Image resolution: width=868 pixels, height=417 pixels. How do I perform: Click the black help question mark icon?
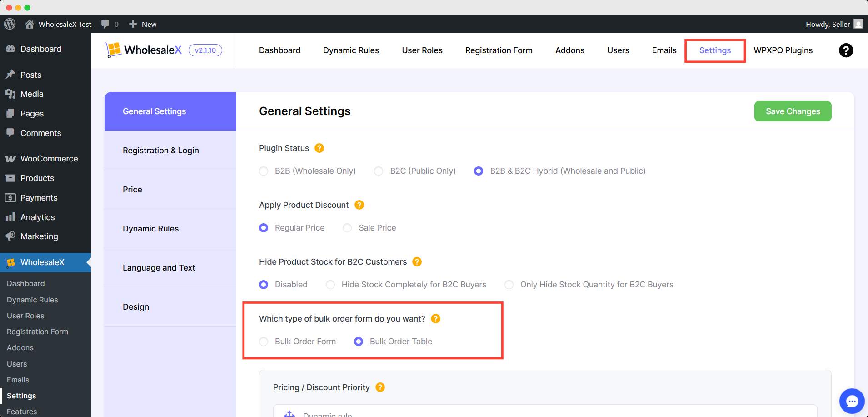coord(845,50)
